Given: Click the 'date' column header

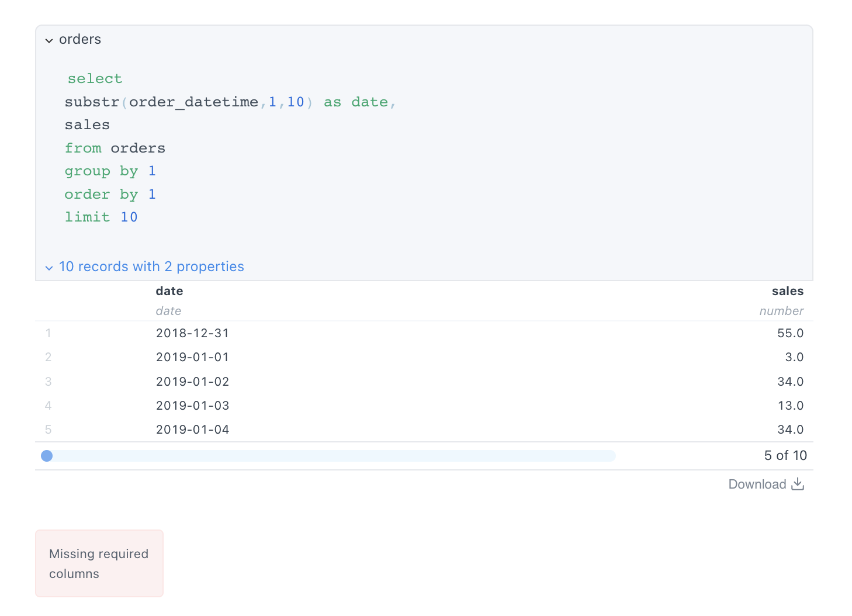Looking at the screenshot, I should (x=169, y=291).
